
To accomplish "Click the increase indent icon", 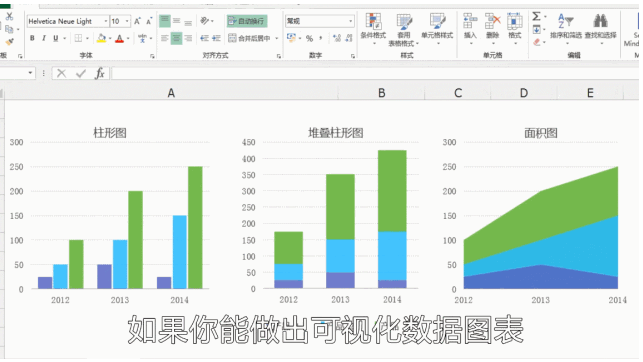I will [216, 38].
